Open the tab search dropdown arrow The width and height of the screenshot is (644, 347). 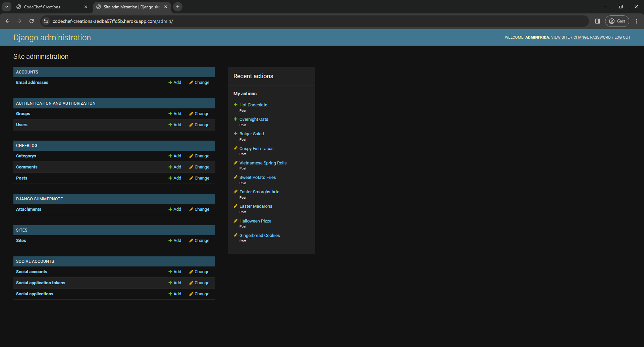(6, 7)
